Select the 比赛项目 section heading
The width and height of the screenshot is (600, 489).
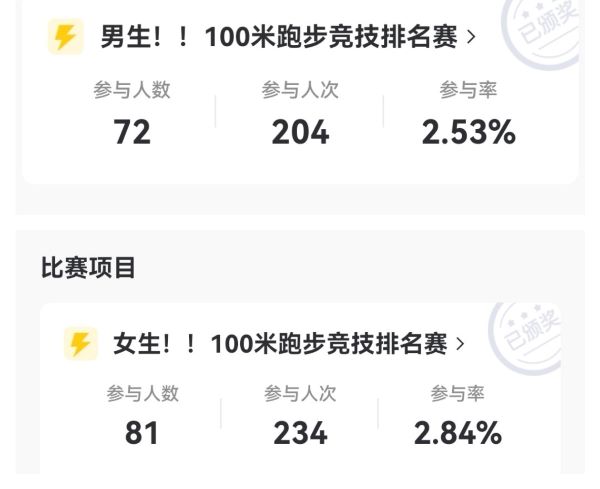point(88,268)
